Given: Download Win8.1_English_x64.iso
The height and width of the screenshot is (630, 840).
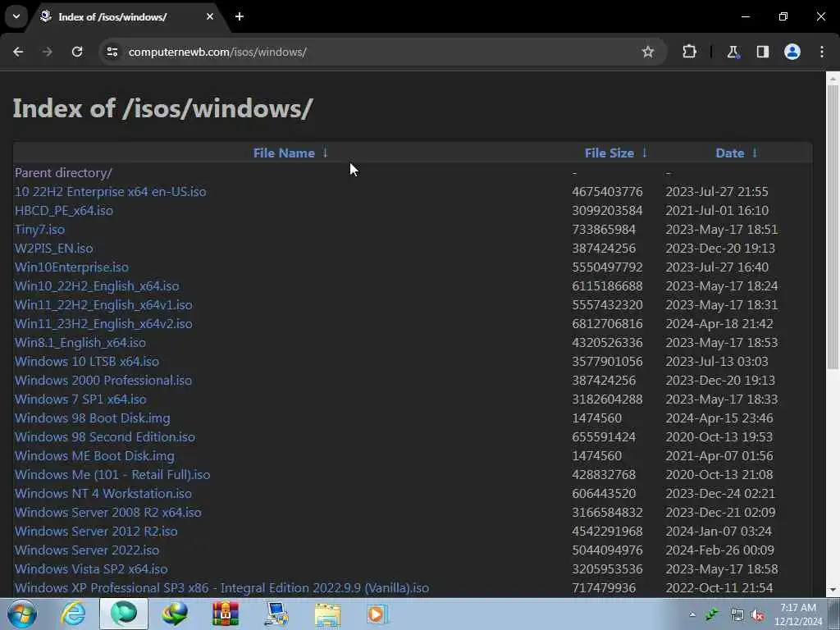Looking at the screenshot, I should [x=80, y=342].
